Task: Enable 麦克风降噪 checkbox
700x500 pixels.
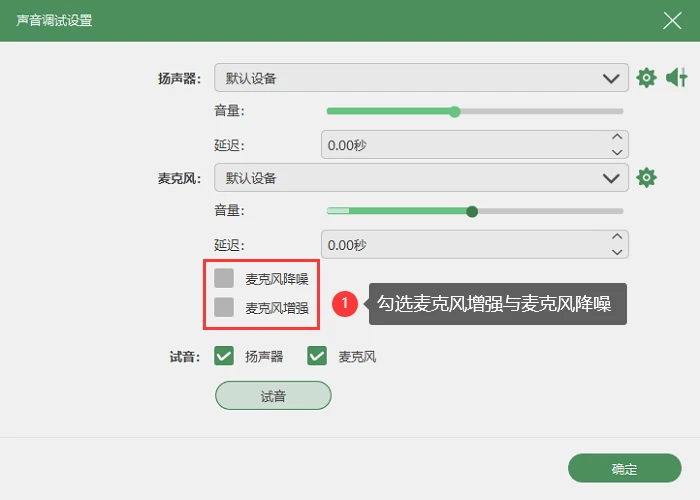Action: 224,278
